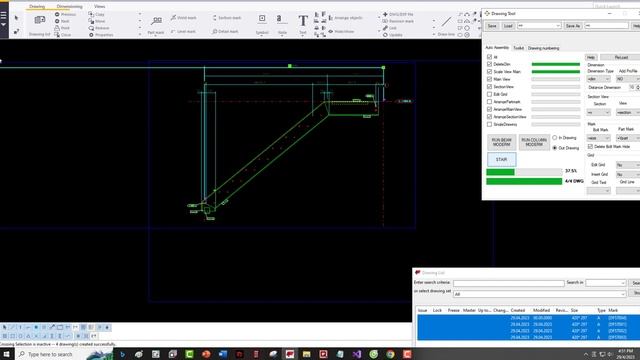Open Chrome from the taskbar
The height and width of the screenshot is (360, 640).
(x=390, y=354)
